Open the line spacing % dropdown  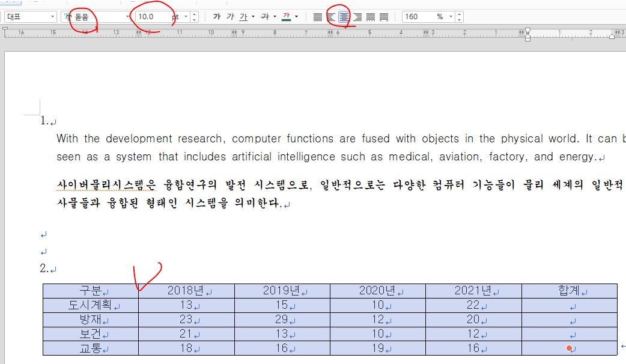point(451,17)
